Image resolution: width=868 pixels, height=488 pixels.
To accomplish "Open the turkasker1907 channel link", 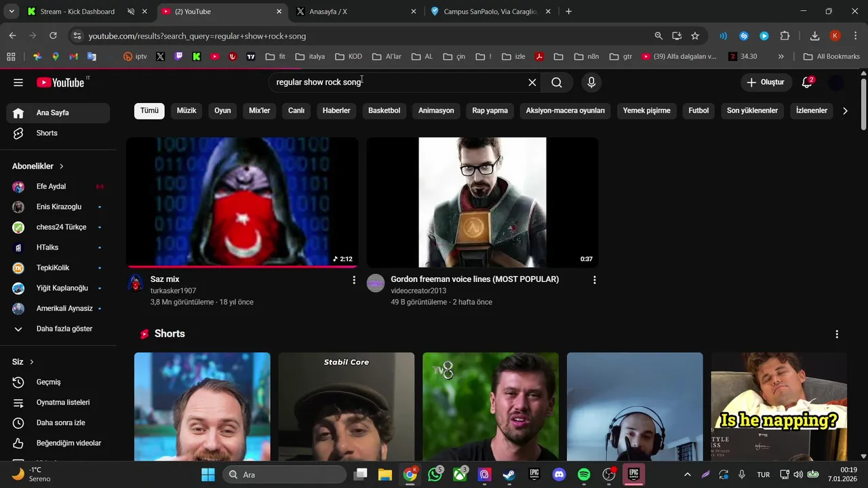I will coord(173,291).
